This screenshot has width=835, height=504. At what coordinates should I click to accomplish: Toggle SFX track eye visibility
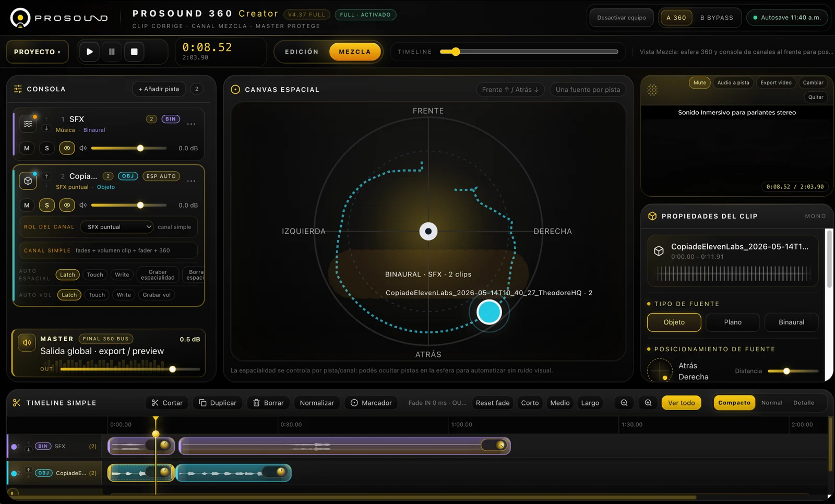[x=67, y=148]
